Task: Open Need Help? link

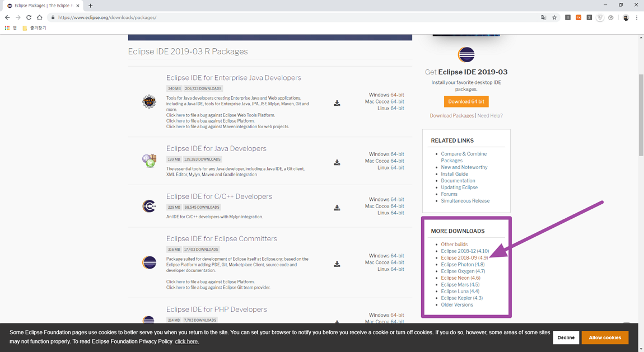Action: tap(490, 116)
